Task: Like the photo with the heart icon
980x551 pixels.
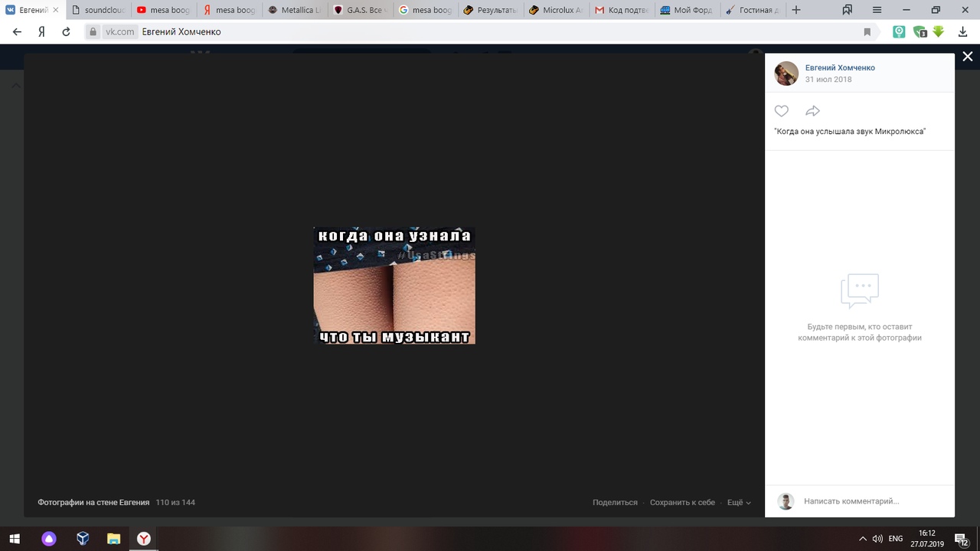Action: pos(781,111)
